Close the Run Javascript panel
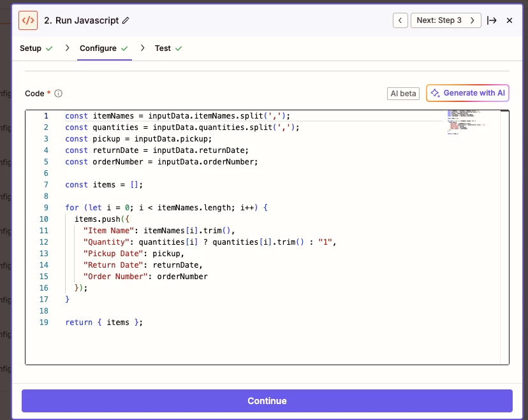Image resolution: width=528 pixels, height=420 pixels. pos(509,20)
